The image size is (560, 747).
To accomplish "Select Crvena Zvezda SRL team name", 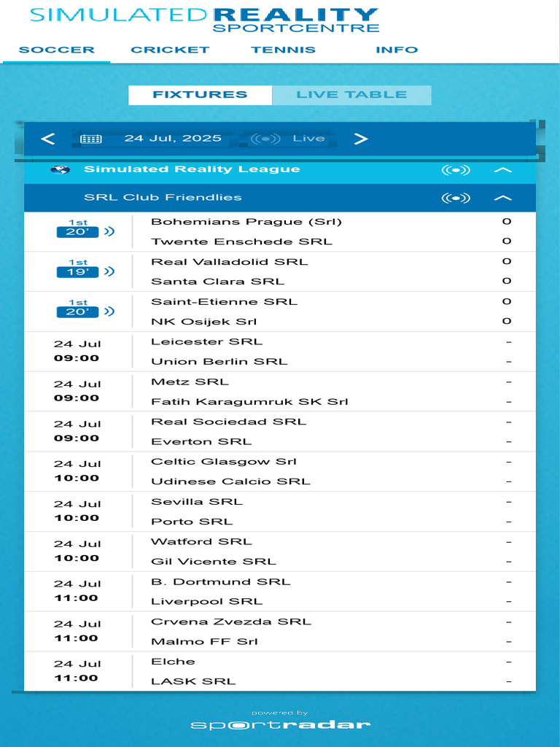I will tap(231, 622).
